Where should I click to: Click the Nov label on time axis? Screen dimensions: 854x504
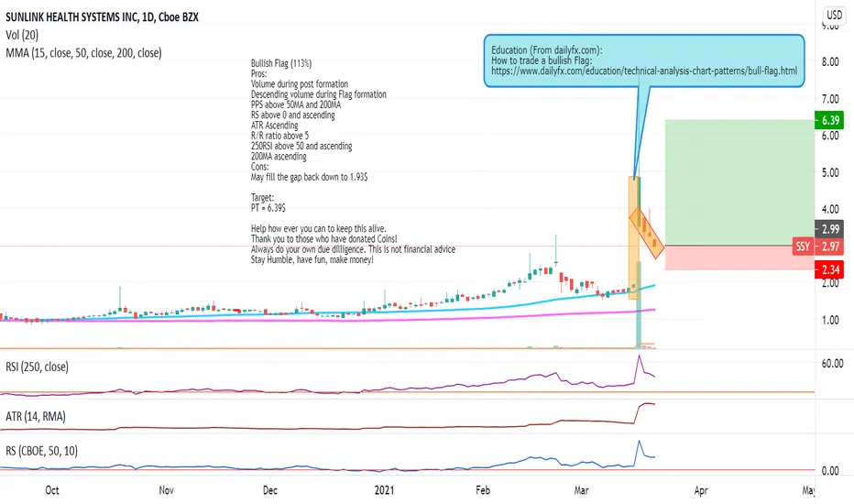(166, 490)
